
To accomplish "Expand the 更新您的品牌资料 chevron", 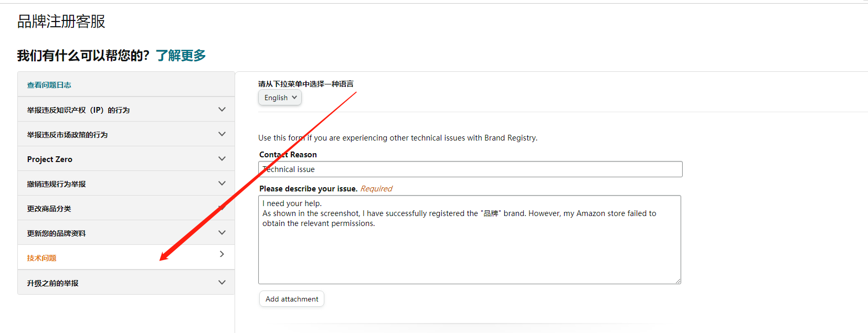I will click(222, 233).
